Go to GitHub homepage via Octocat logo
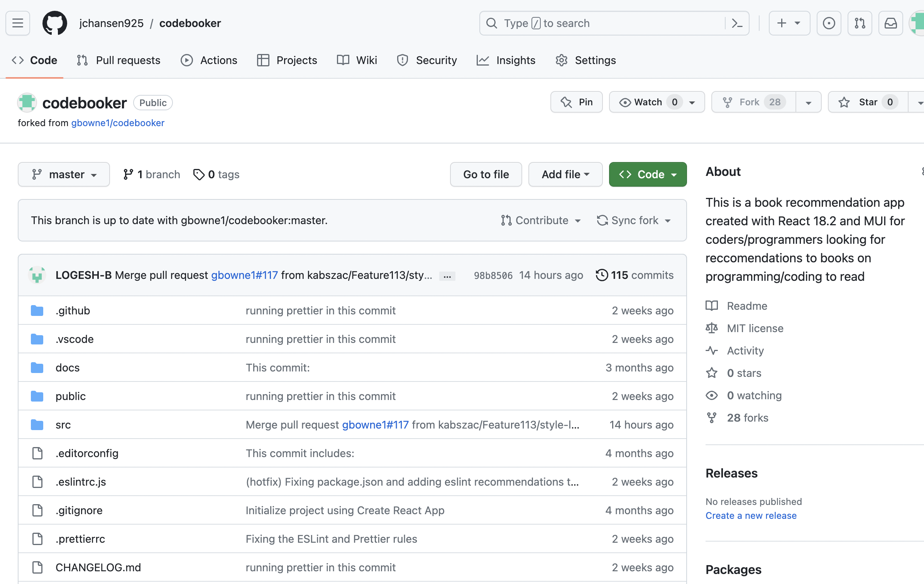 pyautogui.click(x=54, y=23)
